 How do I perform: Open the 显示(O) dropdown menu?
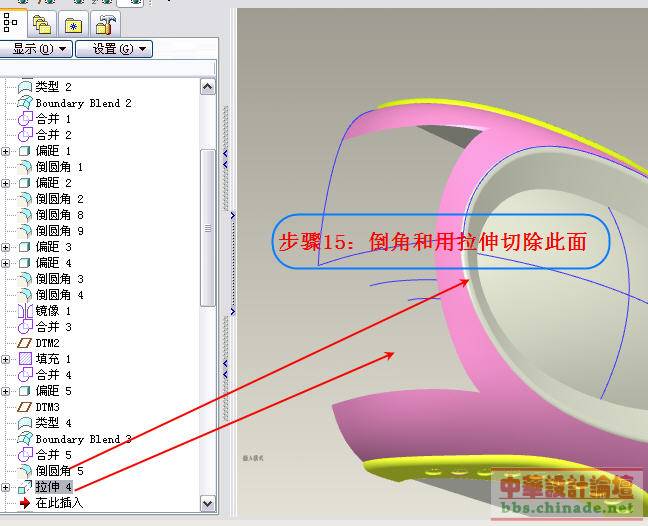(36, 49)
